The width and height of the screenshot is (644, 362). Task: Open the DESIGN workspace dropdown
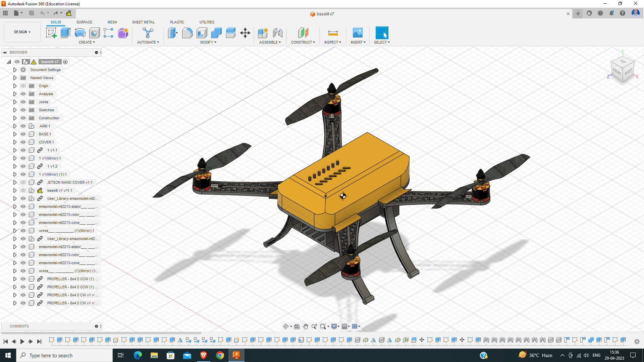tap(22, 32)
